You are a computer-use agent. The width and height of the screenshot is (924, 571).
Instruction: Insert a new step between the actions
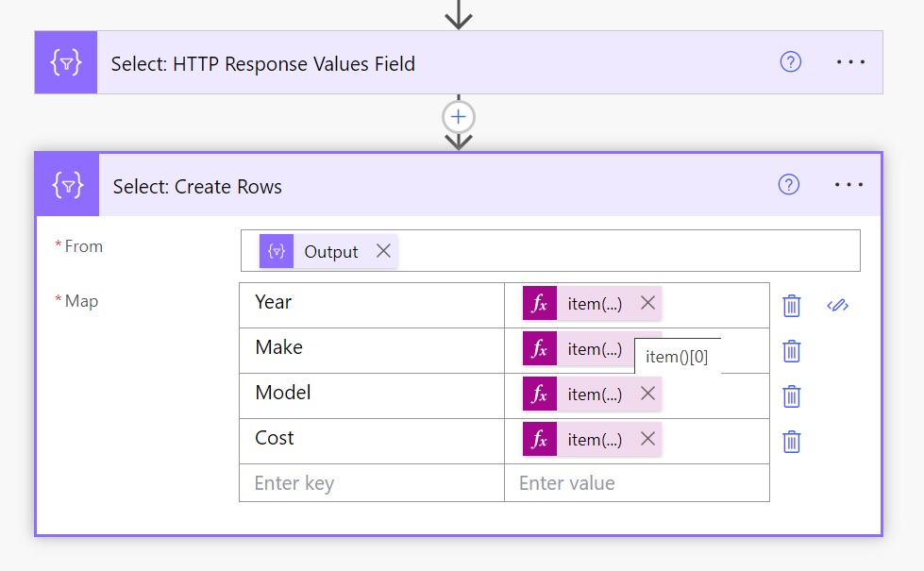458,116
